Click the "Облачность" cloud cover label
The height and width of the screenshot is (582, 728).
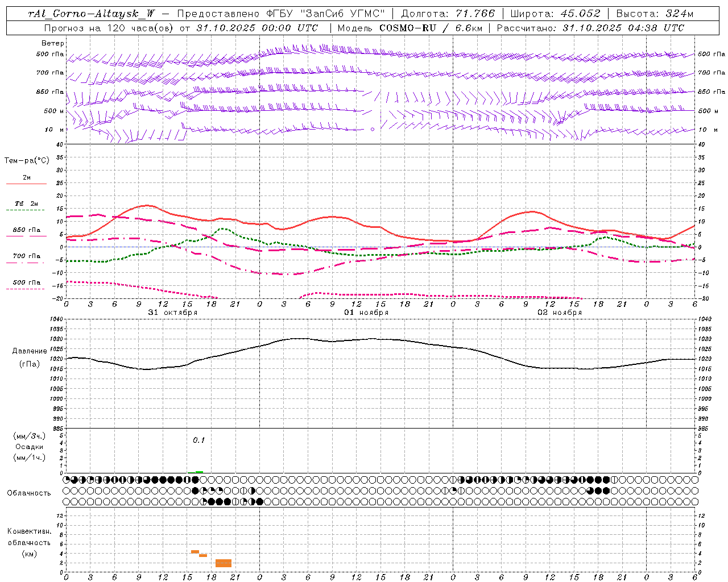(x=29, y=493)
